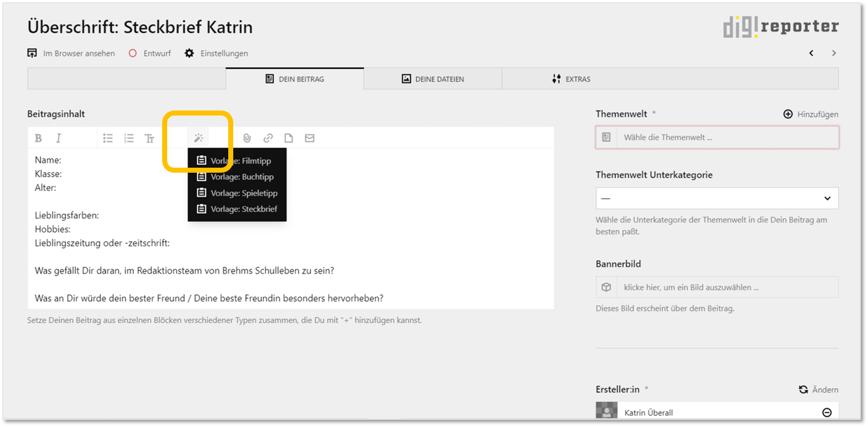Click the magic wand templates icon
The height and width of the screenshot is (427, 868).
[198, 138]
